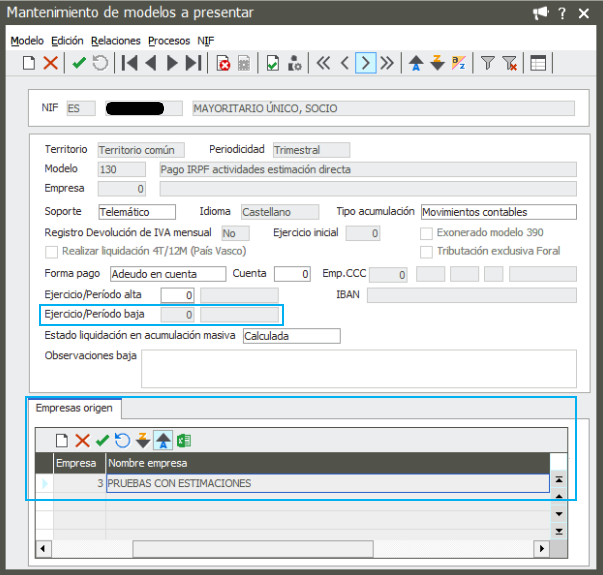Open the Forma pago combo box
Screen dimensions: 603x575
tap(167, 274)
